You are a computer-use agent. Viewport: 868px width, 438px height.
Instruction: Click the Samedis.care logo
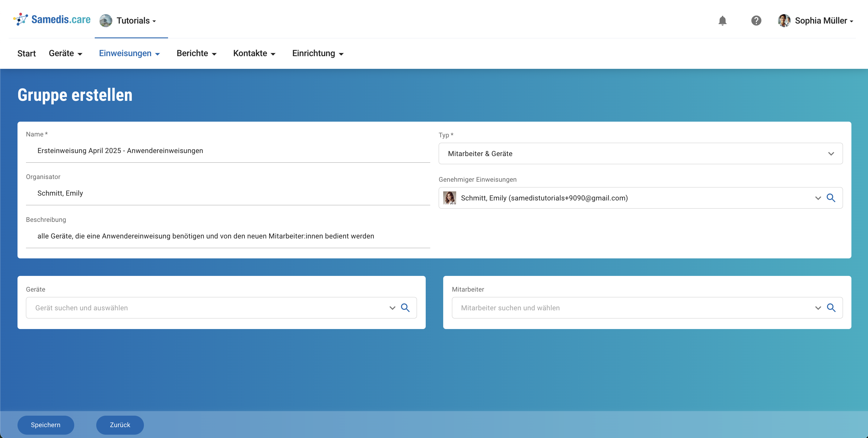point(52,20)
